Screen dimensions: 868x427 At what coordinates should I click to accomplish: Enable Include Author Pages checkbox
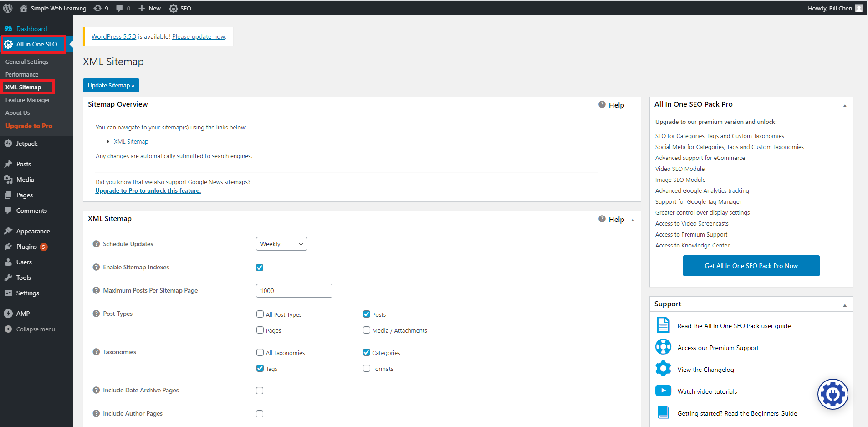click(260, 414)
